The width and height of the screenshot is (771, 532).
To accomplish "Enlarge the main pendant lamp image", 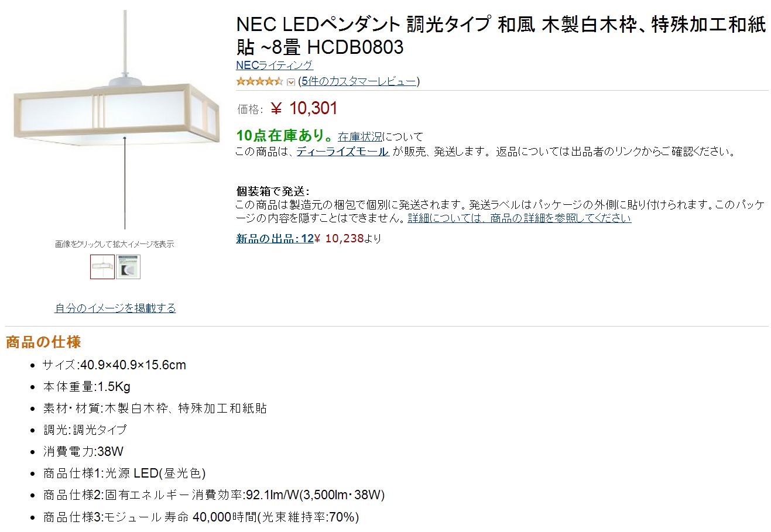I will (x=116, y=120).
